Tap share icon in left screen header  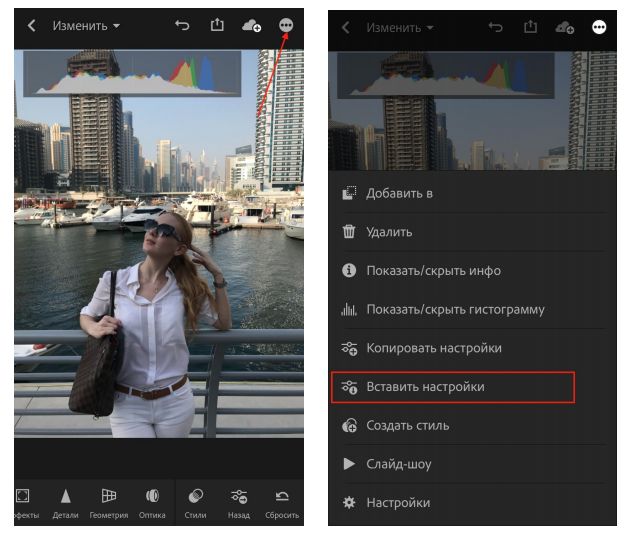217,25
